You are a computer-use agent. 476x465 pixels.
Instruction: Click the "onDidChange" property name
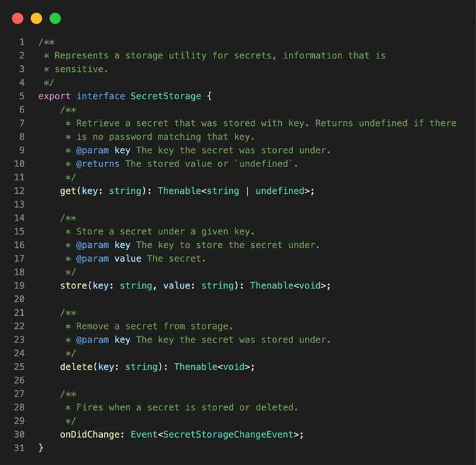[90, 435]
